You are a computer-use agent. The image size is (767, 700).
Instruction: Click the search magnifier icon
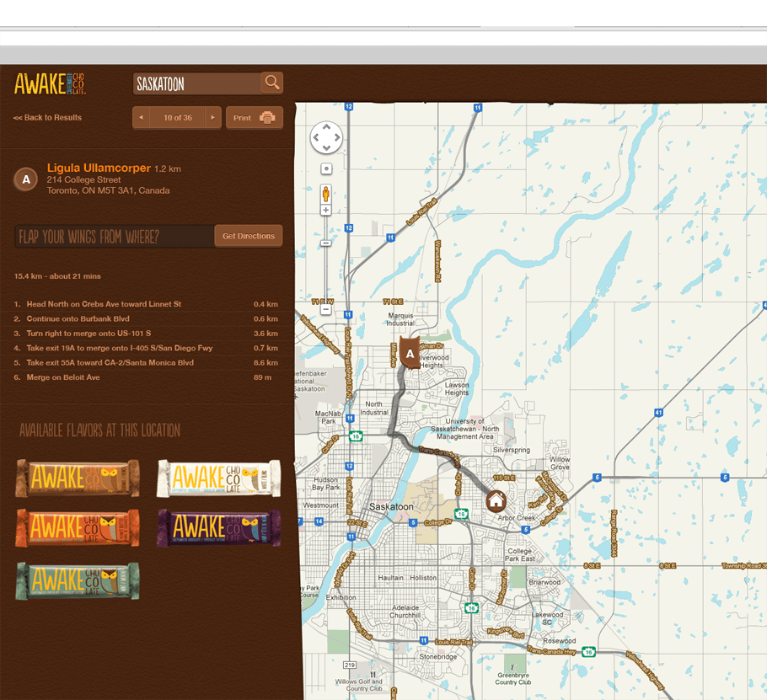pos(272,82)
